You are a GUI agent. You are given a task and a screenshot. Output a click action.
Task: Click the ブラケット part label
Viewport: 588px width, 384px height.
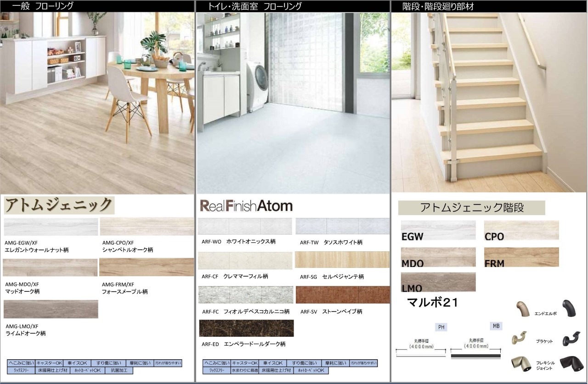coord(544,341)
